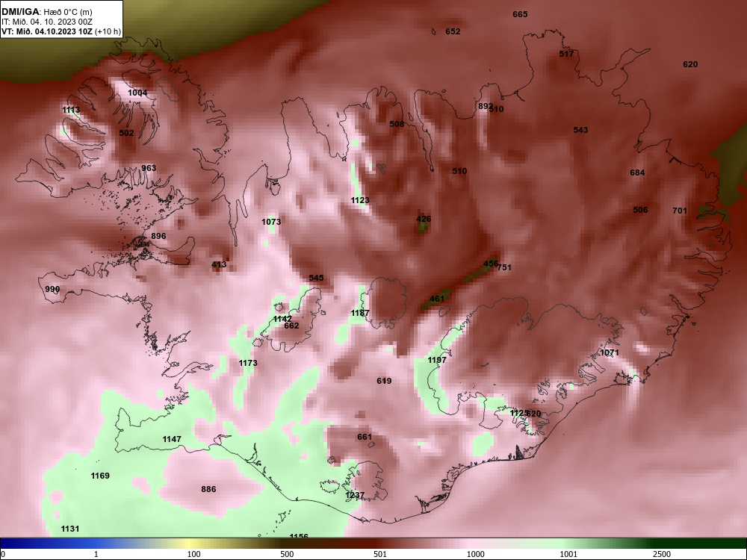The image size is (747, 560).
Task: Click the 1073 reading
Action: click(x=271, y=222)
